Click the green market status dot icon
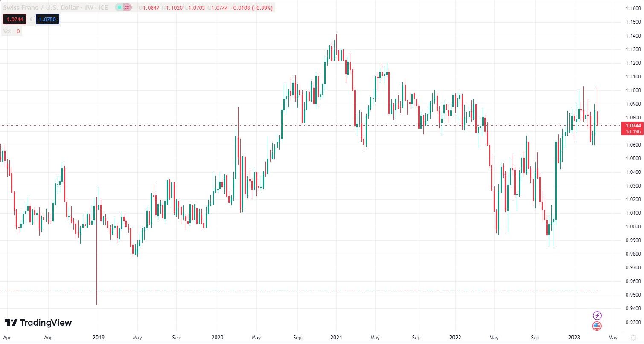Viewport: 644px width, 344px height. click(120, 7)
